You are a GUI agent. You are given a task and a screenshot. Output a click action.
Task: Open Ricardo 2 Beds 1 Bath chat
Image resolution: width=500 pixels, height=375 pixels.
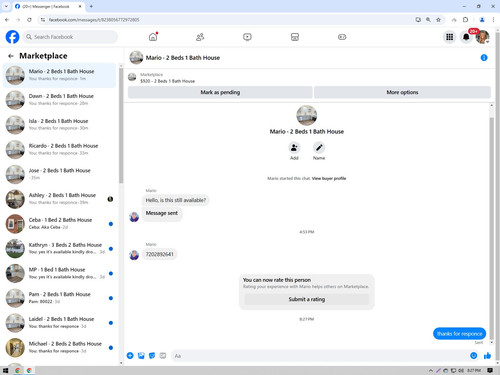tap(59, 149)
